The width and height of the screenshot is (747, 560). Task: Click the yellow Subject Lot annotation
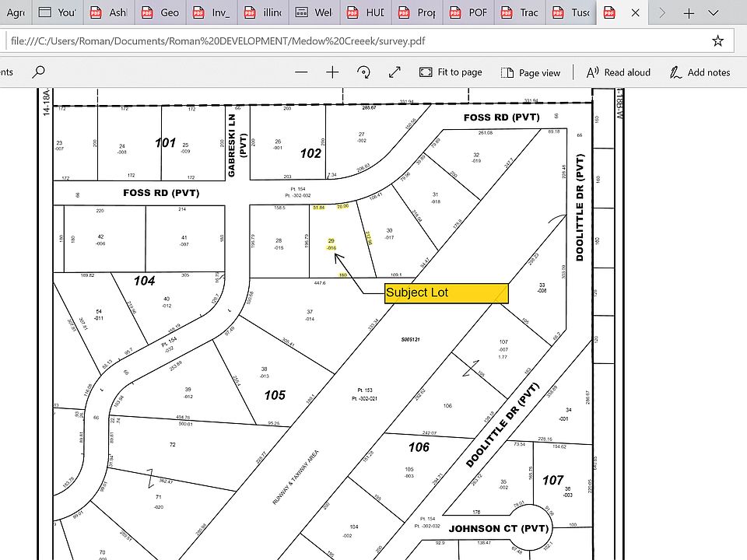point(446,293)
